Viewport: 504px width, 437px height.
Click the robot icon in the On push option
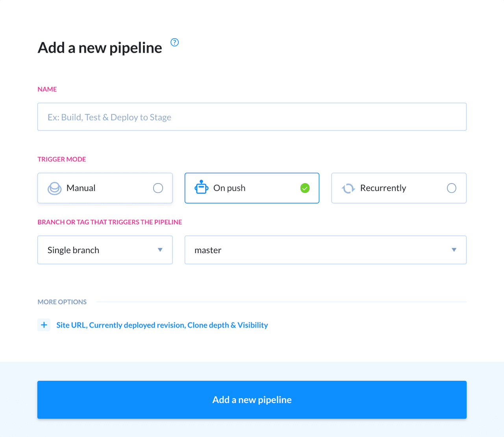pos(201,188)
